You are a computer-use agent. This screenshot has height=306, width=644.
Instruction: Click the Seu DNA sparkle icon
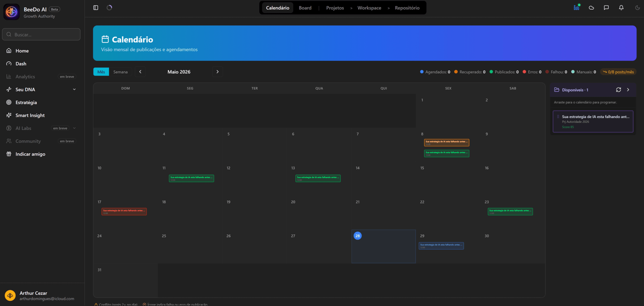[9, 89]
